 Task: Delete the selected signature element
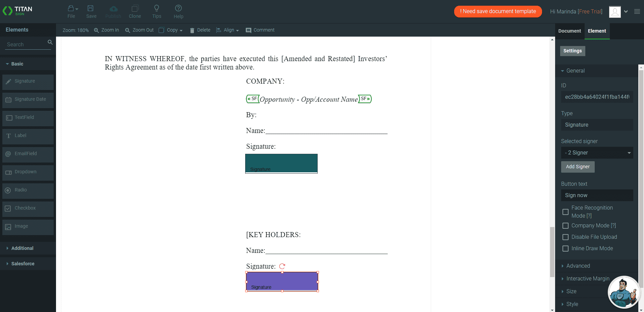pos(200,30)
